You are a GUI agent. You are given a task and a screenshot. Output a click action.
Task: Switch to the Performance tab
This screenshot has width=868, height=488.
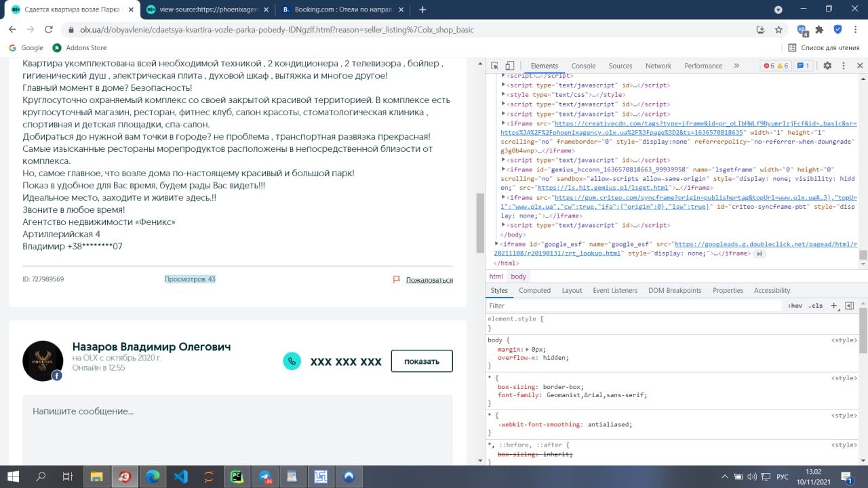click(x=703, y=66)
